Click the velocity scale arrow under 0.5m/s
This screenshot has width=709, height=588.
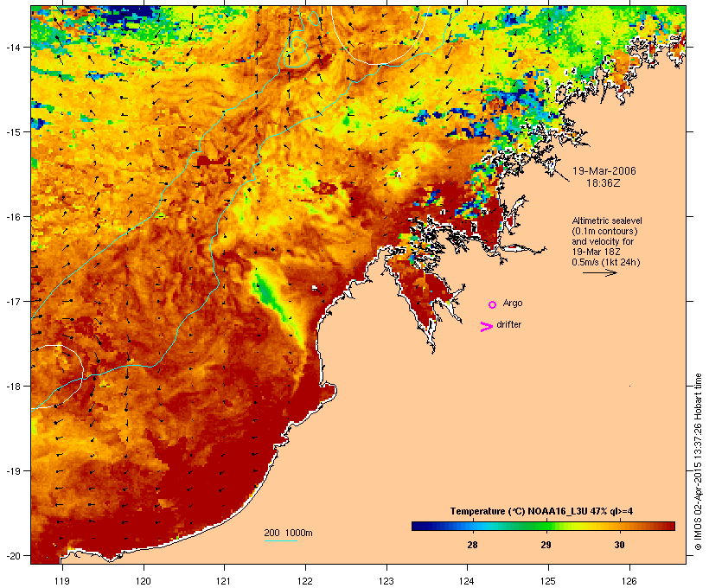[599, 272]
